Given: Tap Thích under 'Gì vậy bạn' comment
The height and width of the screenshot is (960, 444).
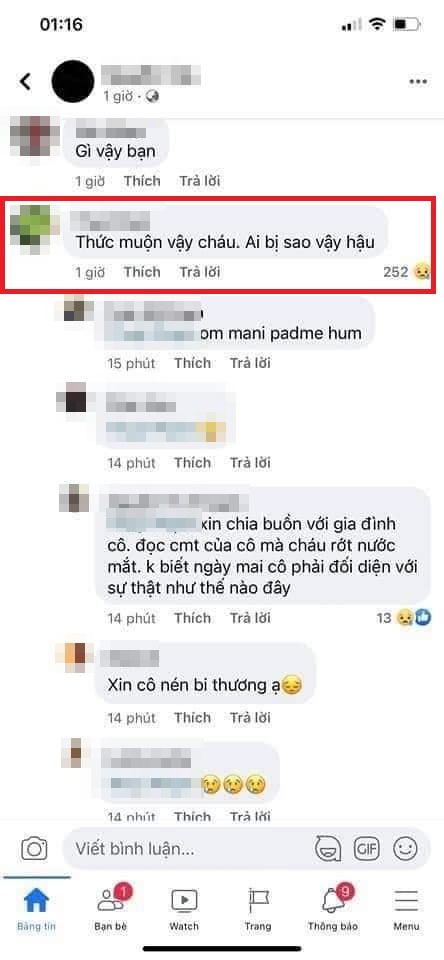Looking at the screenshot, I should 142,181.
